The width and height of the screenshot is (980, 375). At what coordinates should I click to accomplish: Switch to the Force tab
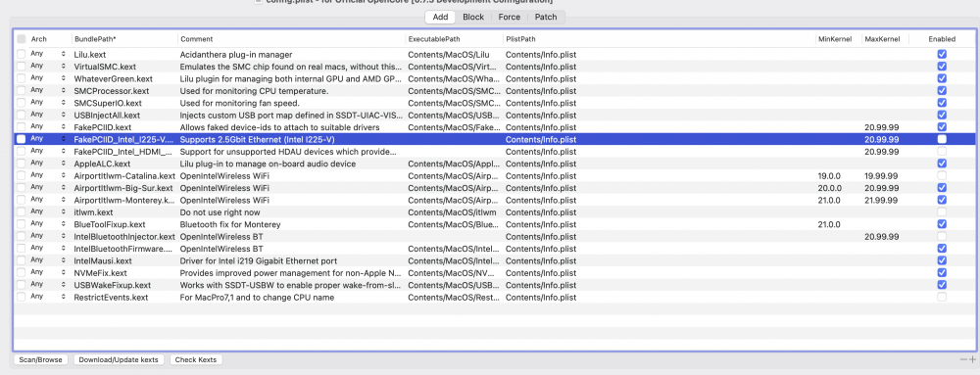click(x=509, y=17)
